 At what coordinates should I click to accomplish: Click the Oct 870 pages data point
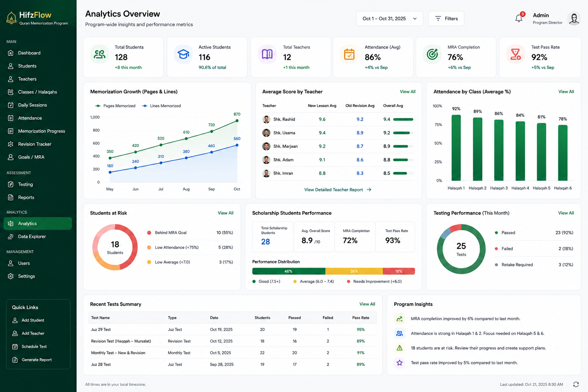coord(237,121)
